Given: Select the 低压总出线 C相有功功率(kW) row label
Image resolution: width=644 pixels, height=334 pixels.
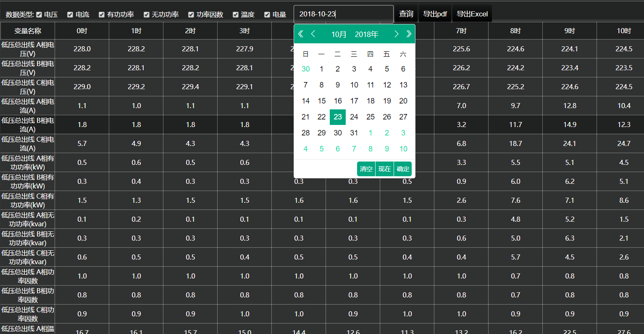Looking at the screenshot, I should tap(28, 200).
